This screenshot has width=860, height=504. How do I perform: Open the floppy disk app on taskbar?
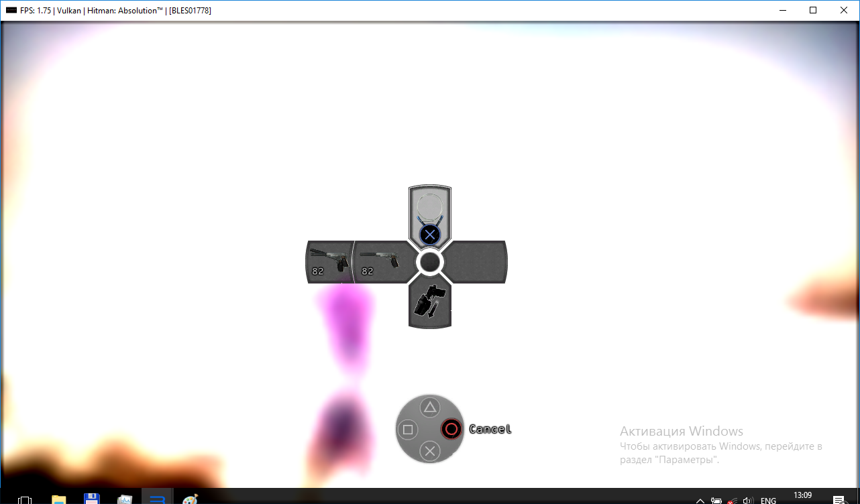92,499
